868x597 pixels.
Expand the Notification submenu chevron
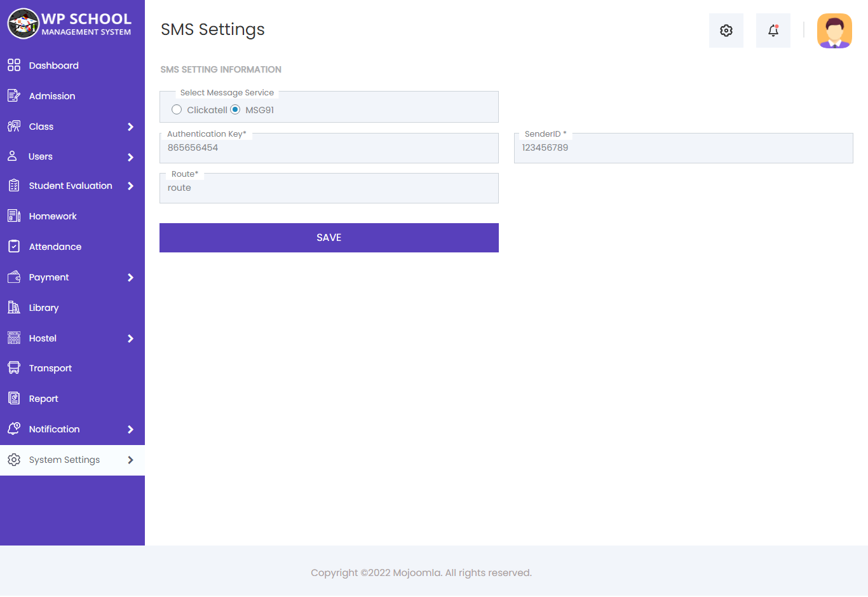click(x=130, y=429)
